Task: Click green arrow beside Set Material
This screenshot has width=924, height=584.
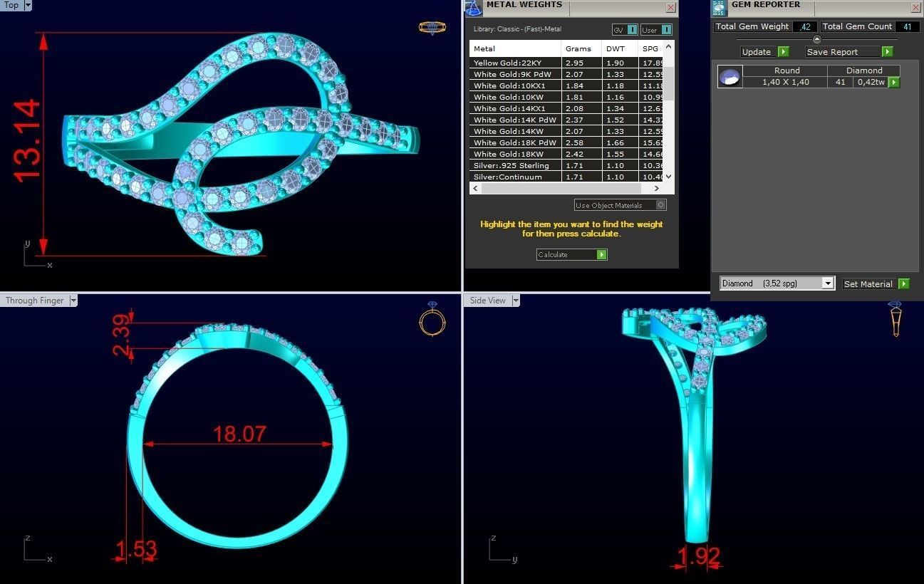Action: point(903,283)
